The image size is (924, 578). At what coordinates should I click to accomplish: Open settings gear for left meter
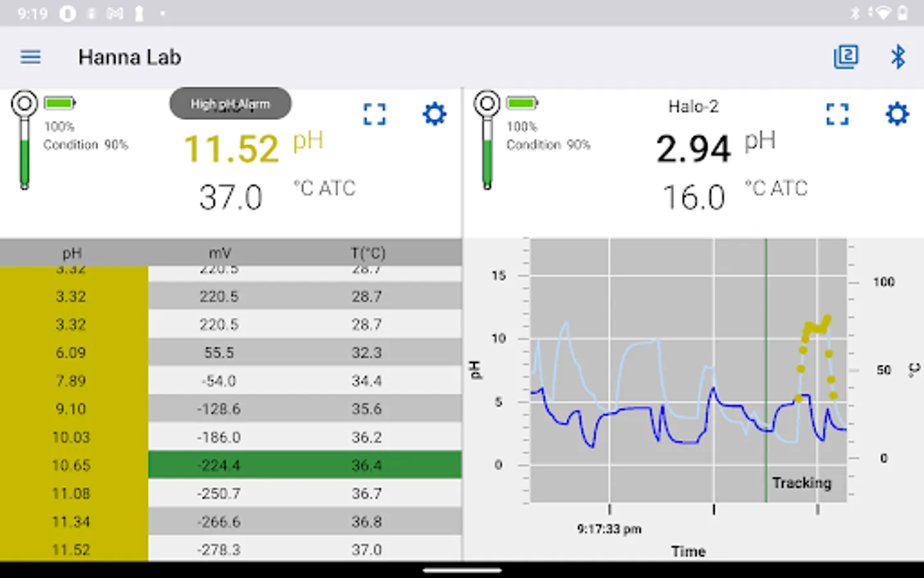434,114
